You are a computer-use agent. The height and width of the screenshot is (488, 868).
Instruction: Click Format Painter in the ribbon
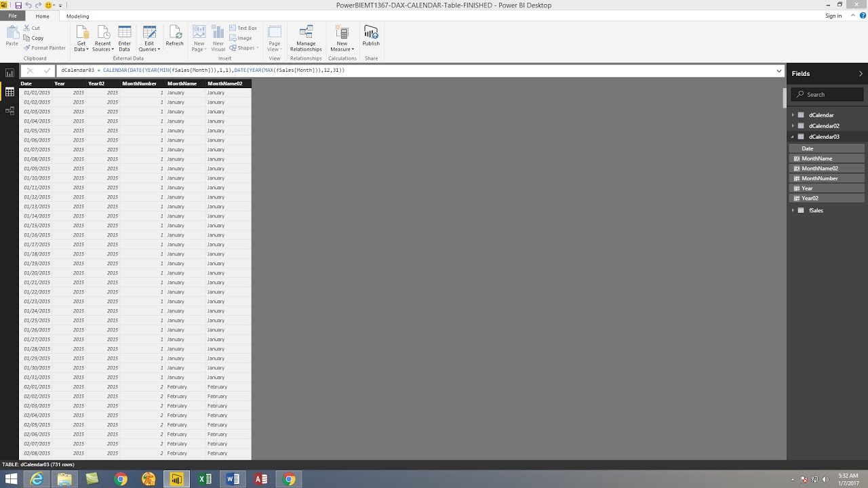click(45, 48)
